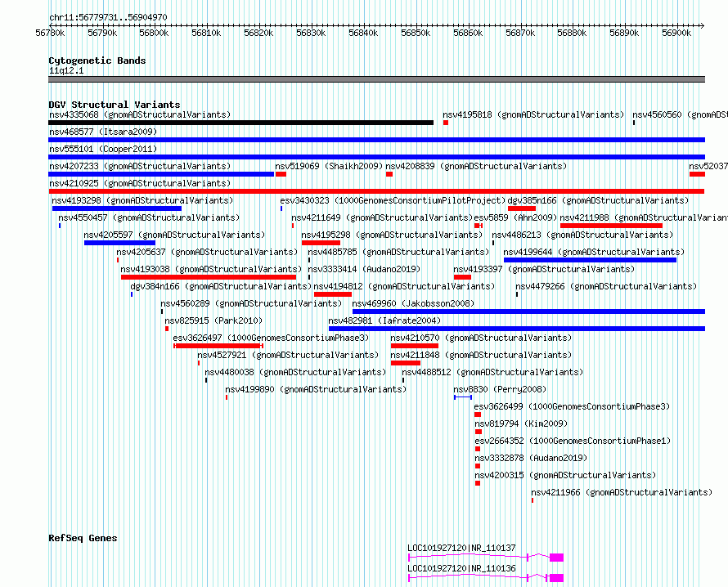The image size is (728, 587).
Task: Click the RefSeq Genes track title
Action: [x=83, y=538]
